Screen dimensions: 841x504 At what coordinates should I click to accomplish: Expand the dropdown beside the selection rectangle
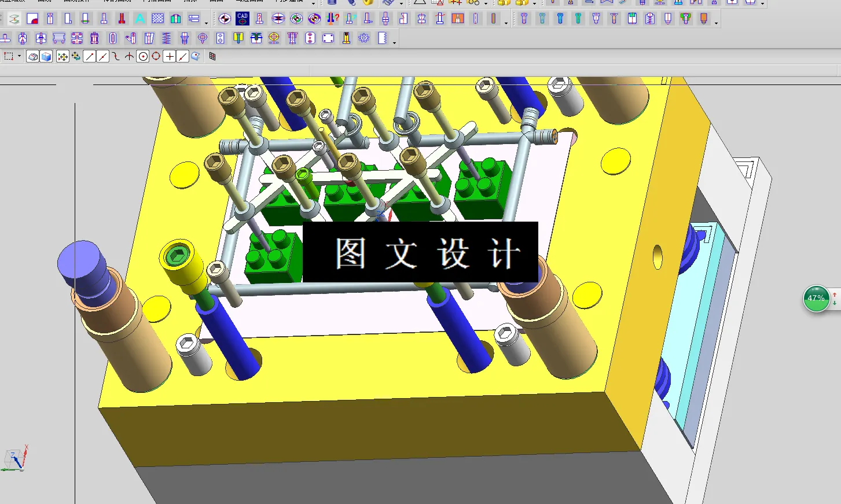pyautogui.click(x=19, y=57)
